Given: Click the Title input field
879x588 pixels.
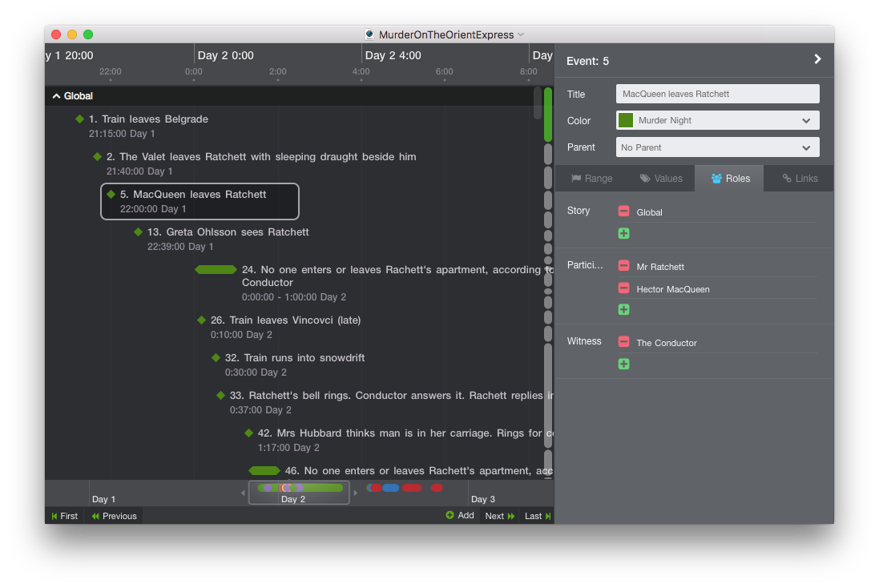Looking at the screenshot, I should pos(718,94).
